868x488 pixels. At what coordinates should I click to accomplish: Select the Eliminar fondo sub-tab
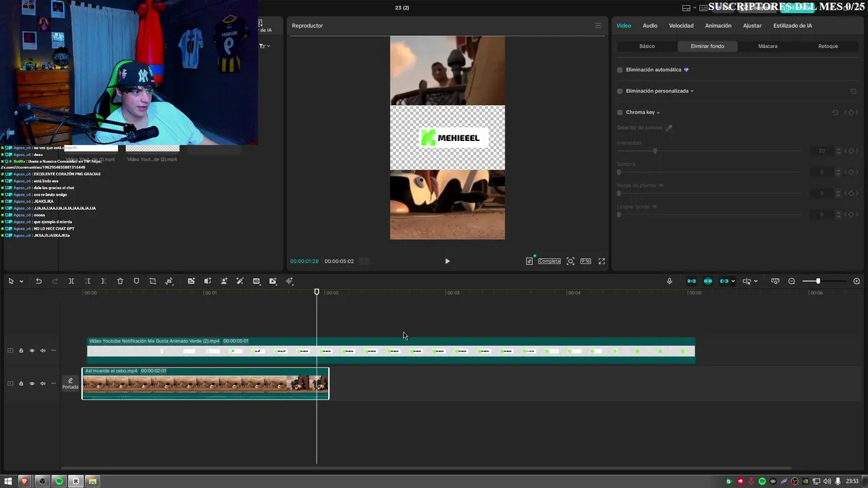[x=707, y=46]
